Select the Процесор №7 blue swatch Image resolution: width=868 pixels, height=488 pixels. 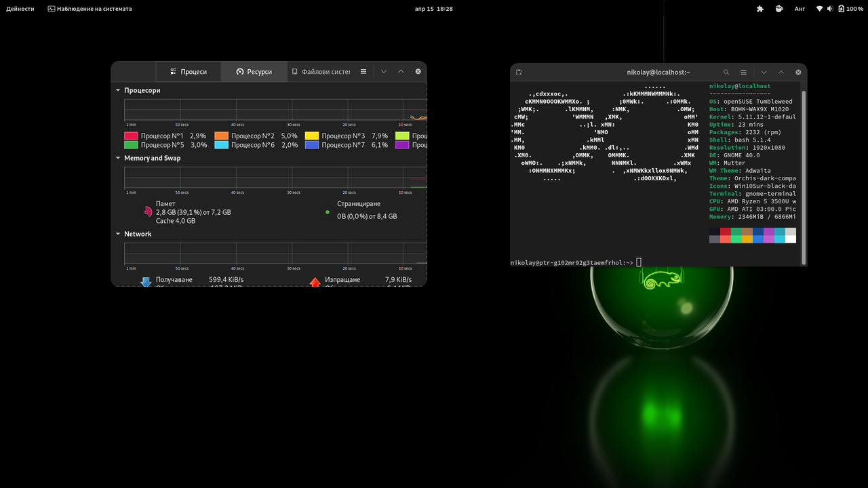click(x=312, y=145)
